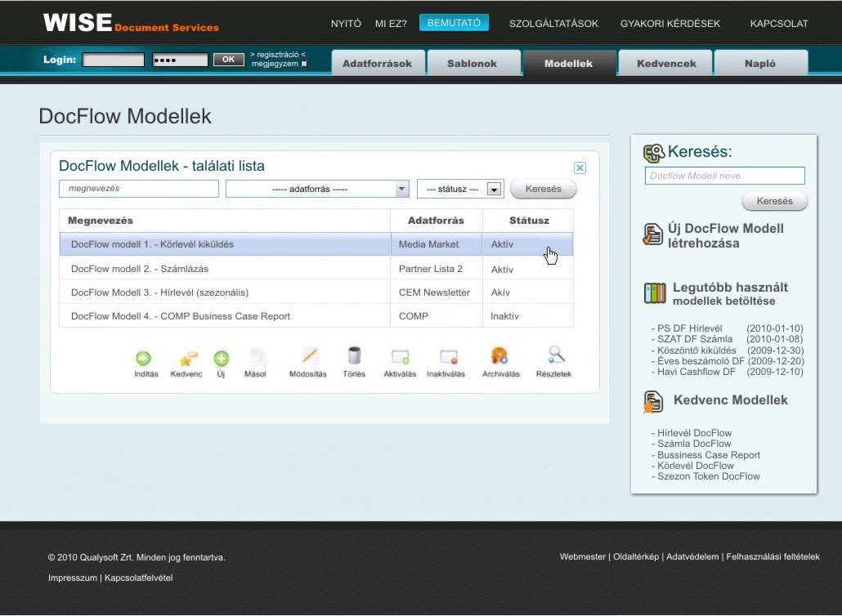Open the státusz dropdown
Image resolution: width=842 pixels, height=616 pixels.
pos(494,189)
